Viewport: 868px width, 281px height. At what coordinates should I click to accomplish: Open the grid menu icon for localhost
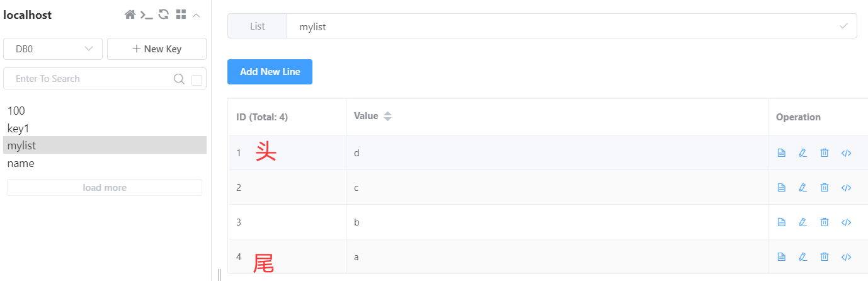click(181, 14)
